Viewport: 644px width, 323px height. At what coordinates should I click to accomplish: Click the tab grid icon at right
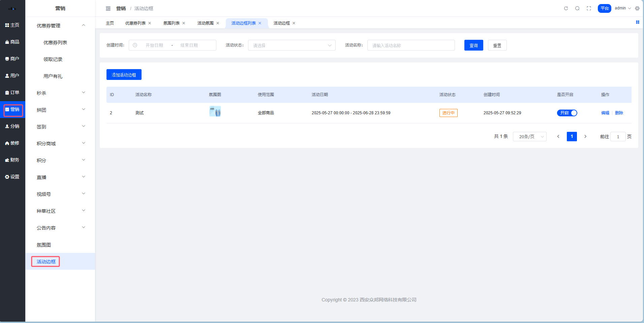pyautogui.click(x=637, y=22)
